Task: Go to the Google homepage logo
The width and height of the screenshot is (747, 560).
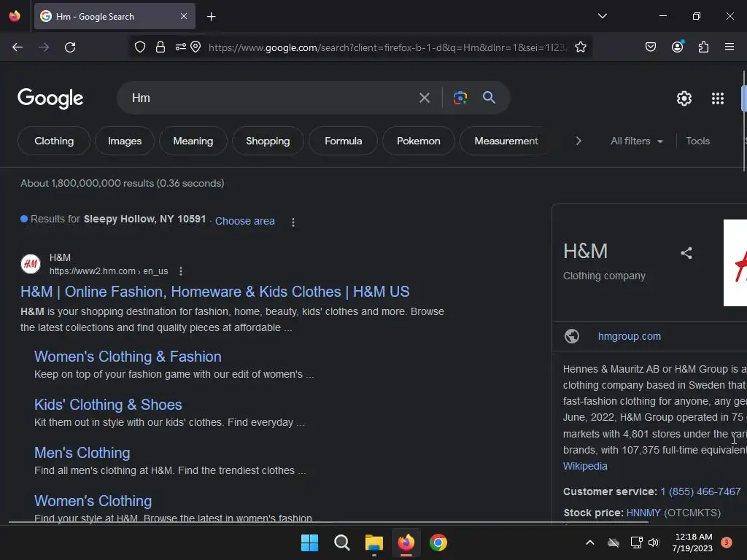Action: 50,98
